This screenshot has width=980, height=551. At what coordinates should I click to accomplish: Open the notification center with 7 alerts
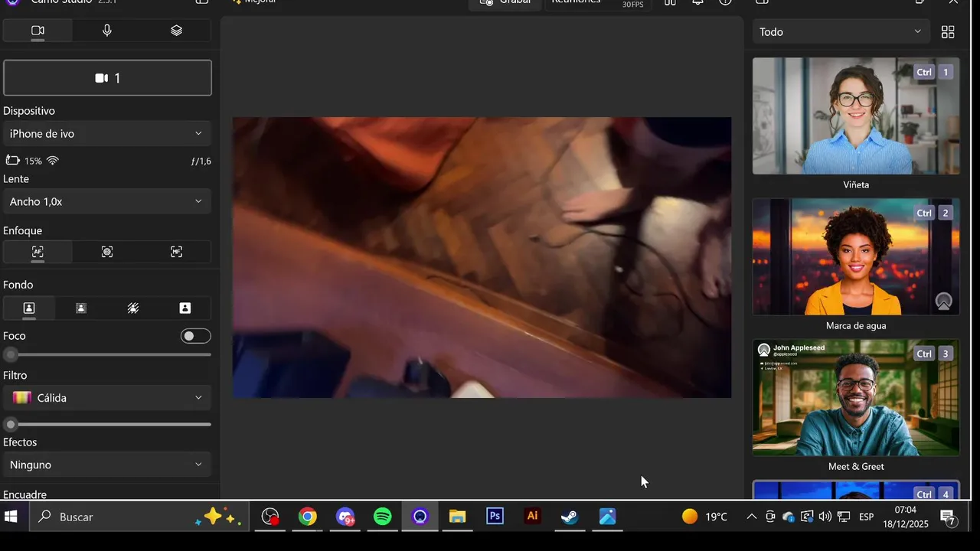[948, 517]
